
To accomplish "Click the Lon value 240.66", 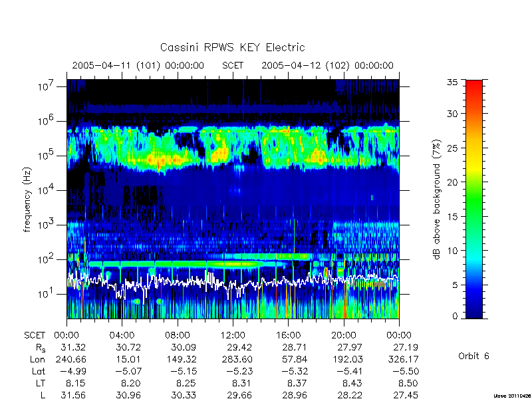I will coord(70,359).
